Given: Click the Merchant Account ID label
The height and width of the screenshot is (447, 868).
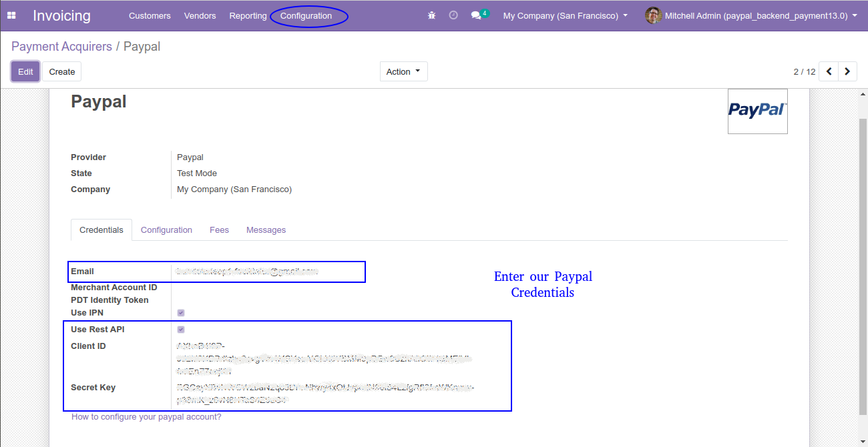Looking at the screenshot, I should tap(114, 288).
